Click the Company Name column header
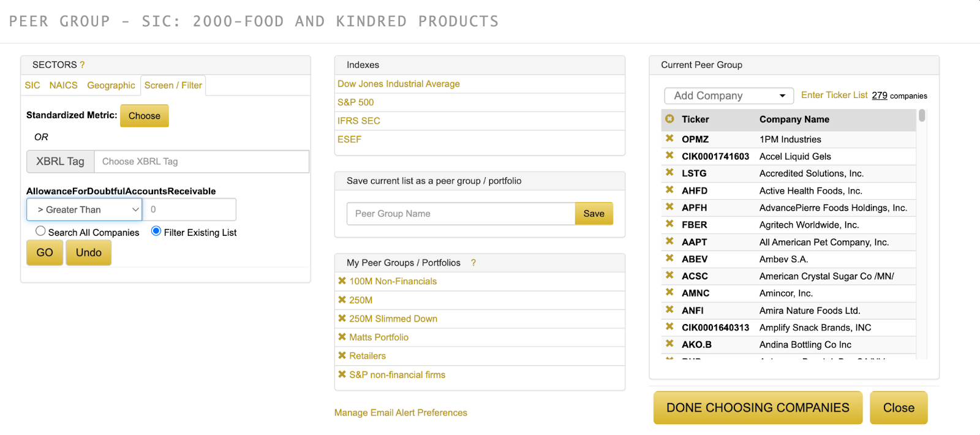980x435 pixels. tap(794, 119)
